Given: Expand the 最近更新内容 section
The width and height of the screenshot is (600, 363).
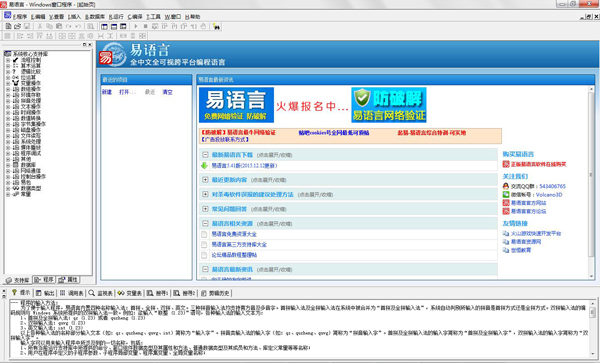Looking at the screenshot, I should coord(205,180).
